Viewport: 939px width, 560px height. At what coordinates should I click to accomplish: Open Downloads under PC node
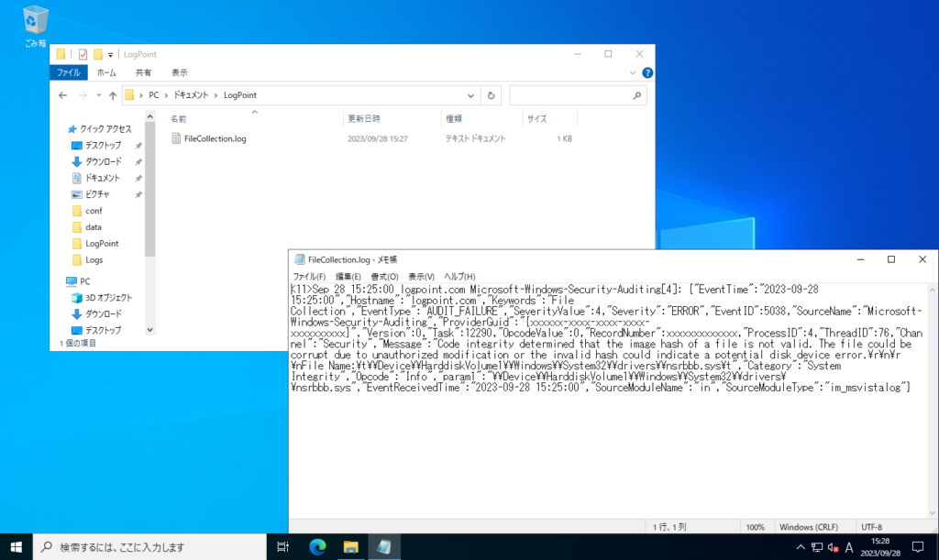coord(95,314)
